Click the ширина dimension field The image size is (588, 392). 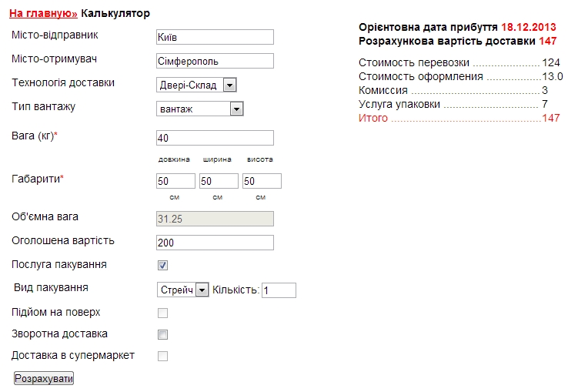(219, 181)
